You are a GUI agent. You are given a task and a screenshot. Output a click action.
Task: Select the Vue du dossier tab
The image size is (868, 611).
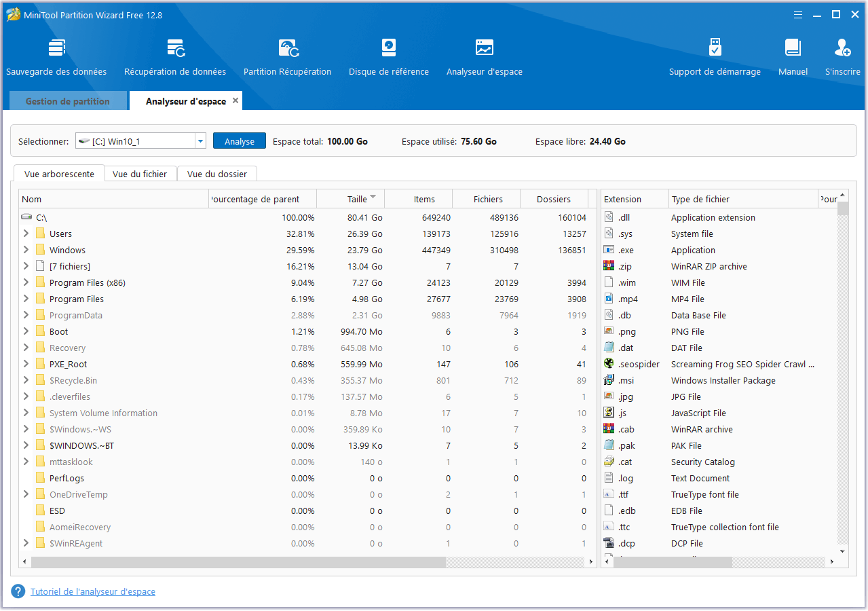point(217,174)
